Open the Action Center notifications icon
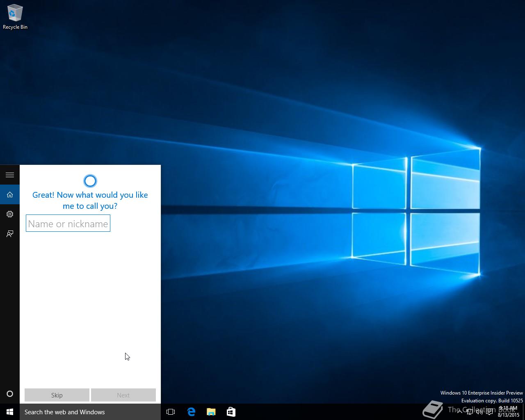The height and width of the screenshot is (420, 525). tap(489, 412)
